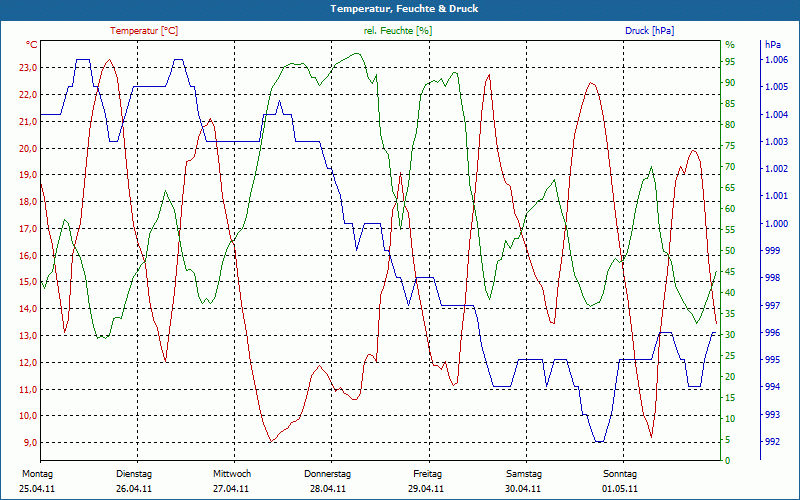800x500 pixels.
Task: Click the 'Mittwoch' day label
Action: (x=232, y=474)
